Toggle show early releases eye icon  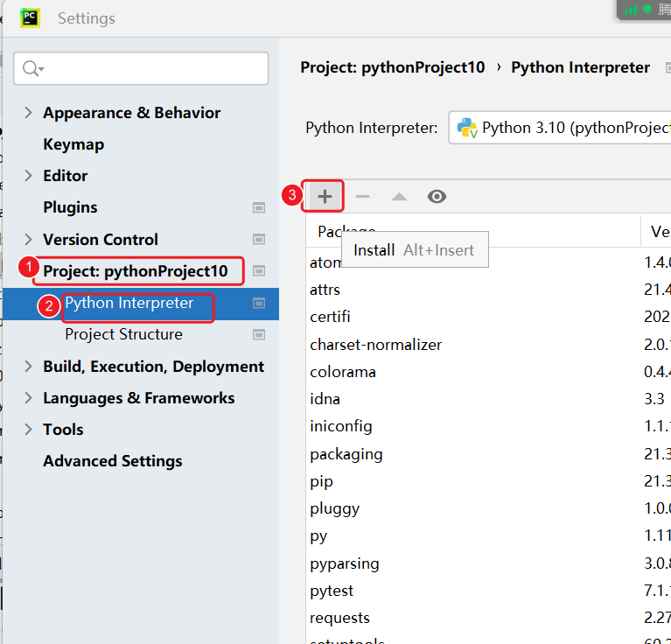437,196
